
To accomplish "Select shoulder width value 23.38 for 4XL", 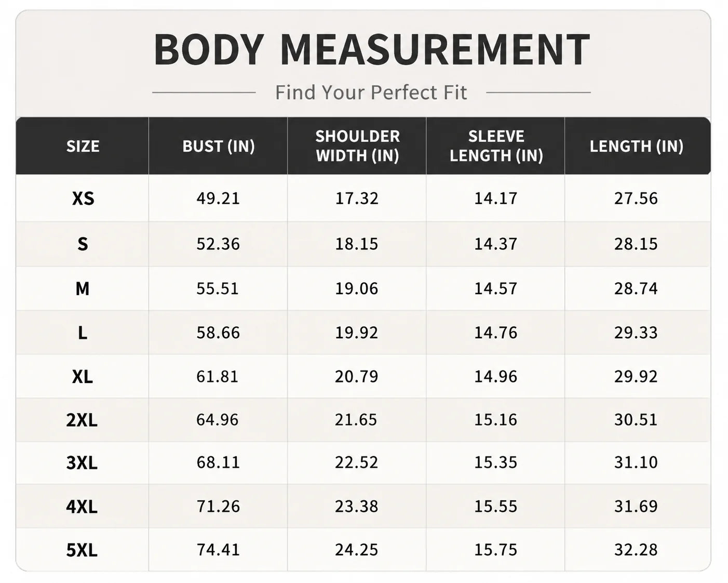I will click(357, 506).
